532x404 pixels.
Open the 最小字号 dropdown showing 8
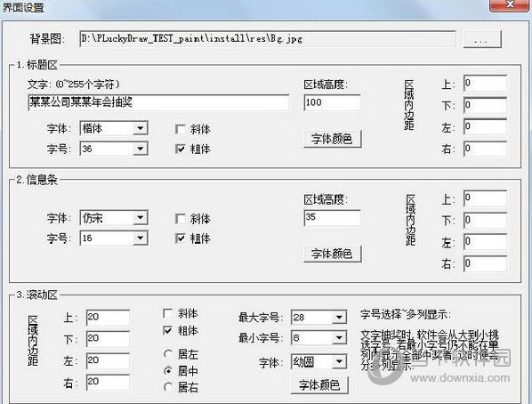click(339, 337)
